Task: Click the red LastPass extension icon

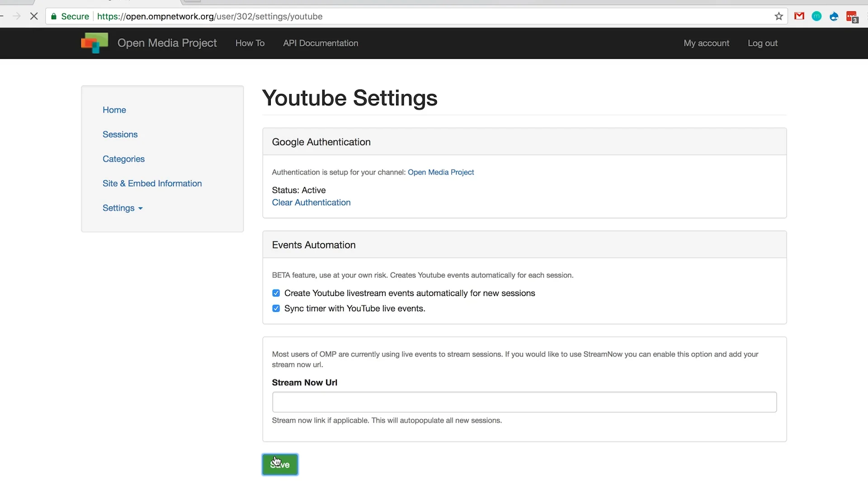Action: point(852,17)
